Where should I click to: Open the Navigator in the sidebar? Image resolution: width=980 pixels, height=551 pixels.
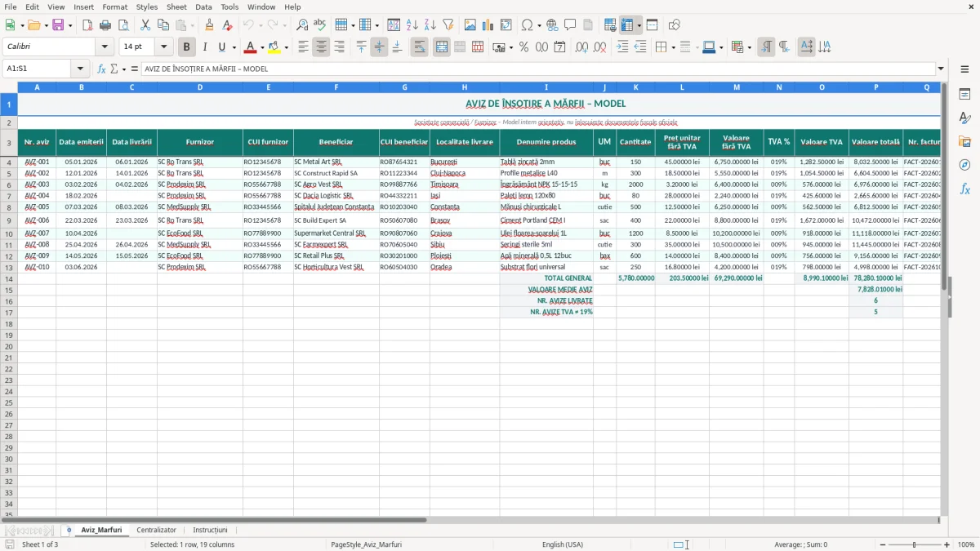point(964,165)
